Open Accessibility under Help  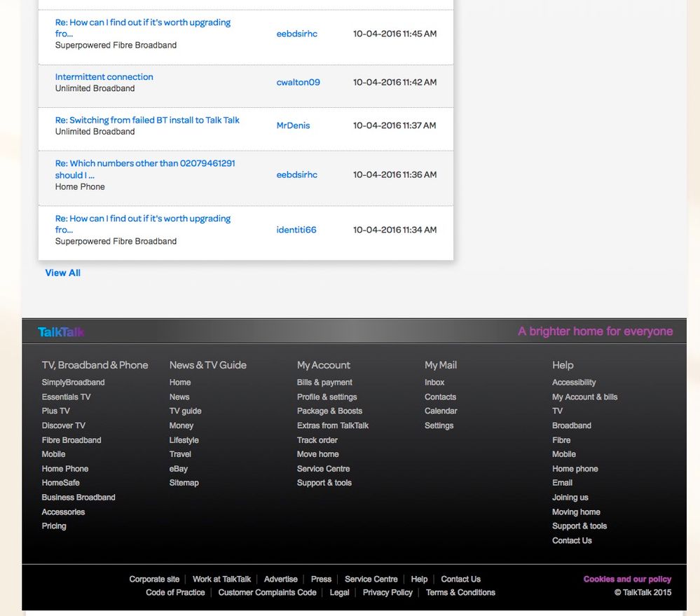coord(574,383)
